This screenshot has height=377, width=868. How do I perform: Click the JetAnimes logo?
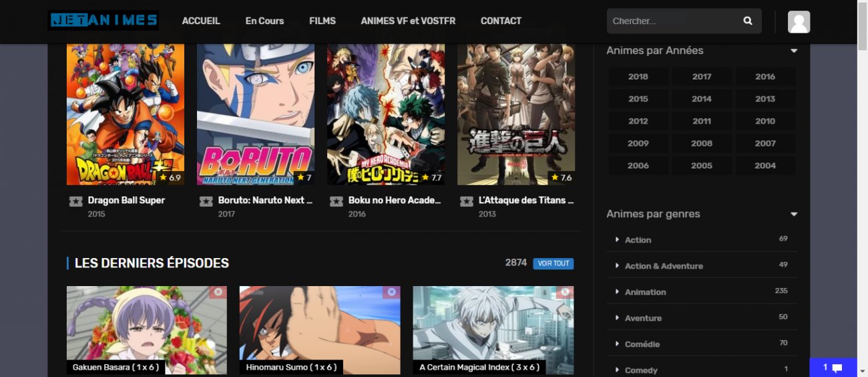[103, 20]
